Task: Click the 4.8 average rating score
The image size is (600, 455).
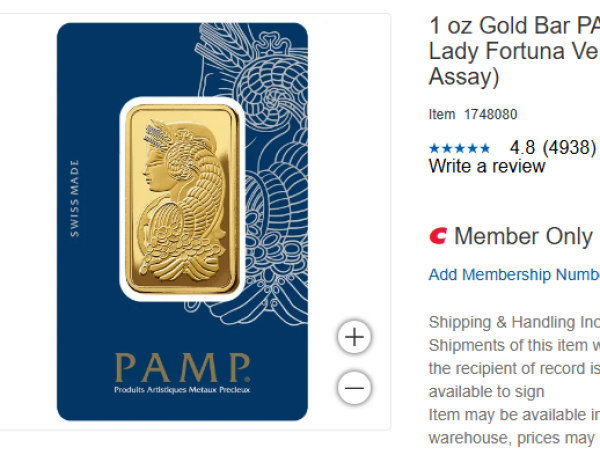Action: (522, 147)
